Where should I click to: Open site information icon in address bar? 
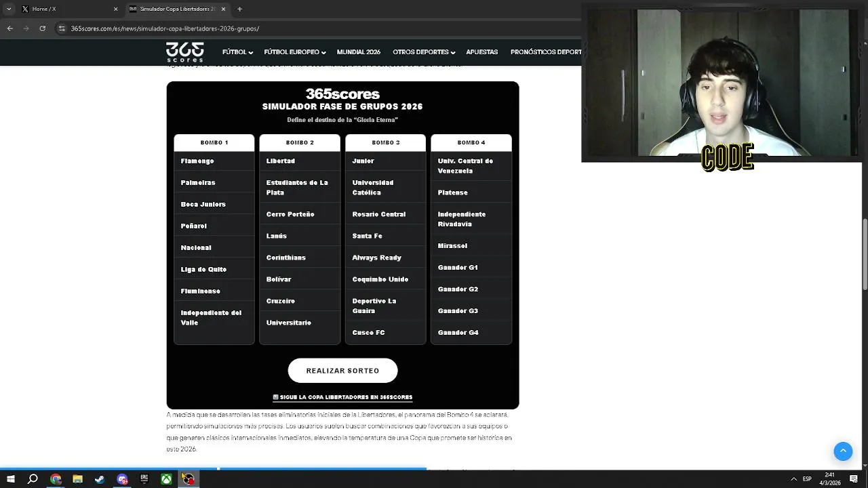point(62,28)
